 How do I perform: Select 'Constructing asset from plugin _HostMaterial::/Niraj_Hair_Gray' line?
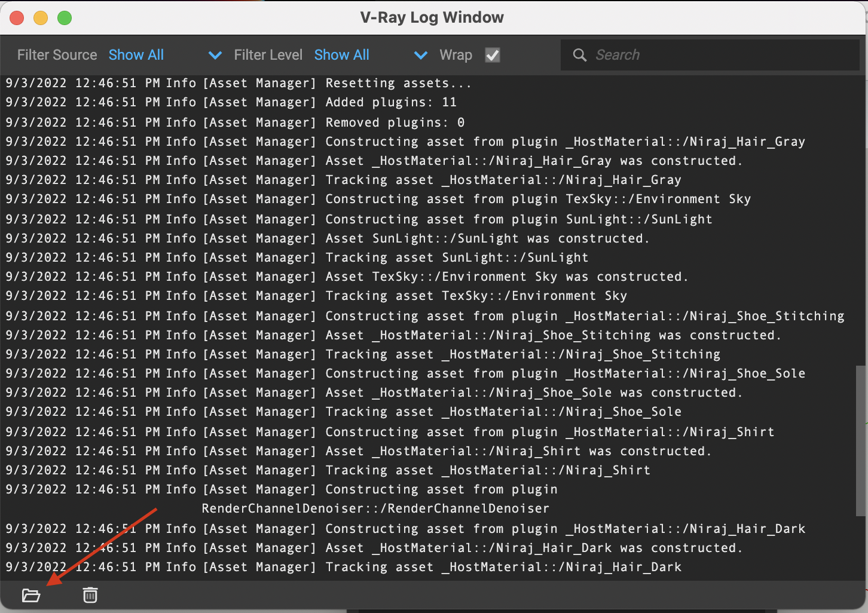pos(405,142)
